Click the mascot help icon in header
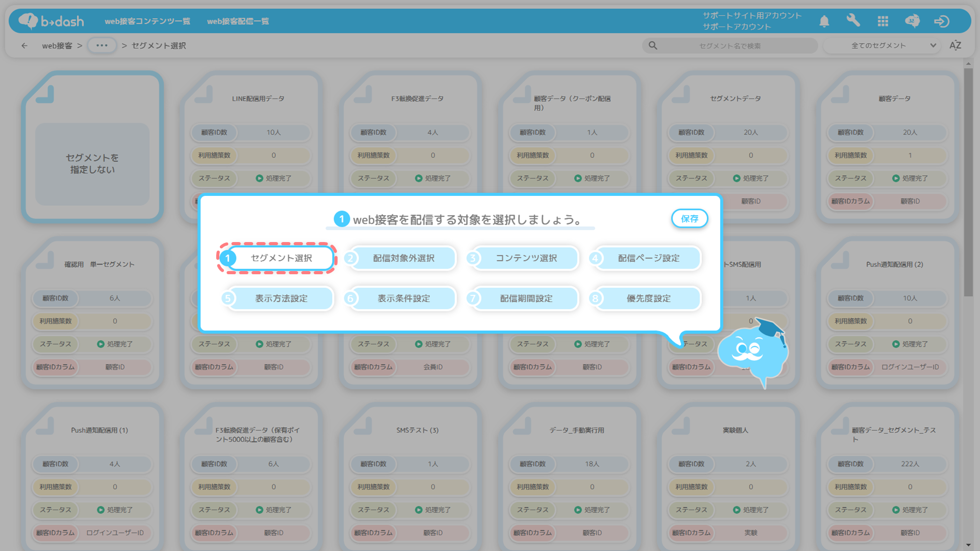This screenshot has height=551, width=980. [x=912, y=21]
